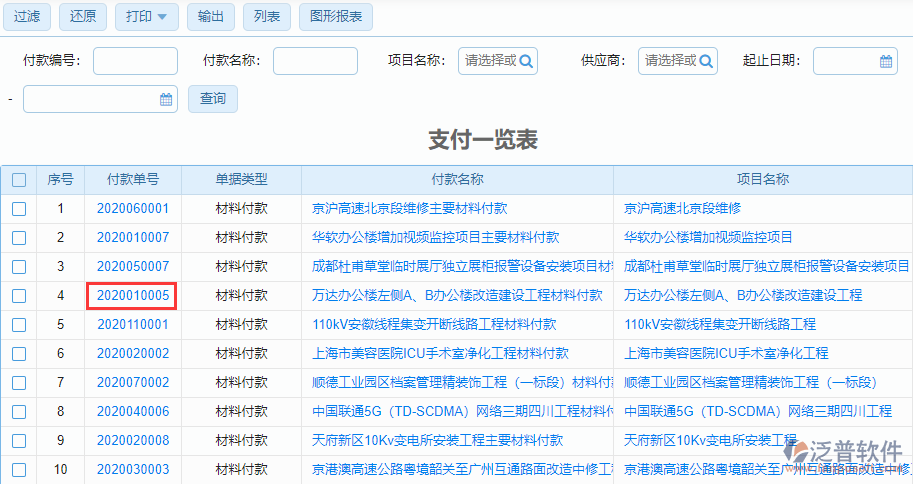This screenshot has height=484, width=913.
Task: Open project link 中国联通5G（TD-SCDMA）网络三期四川工程
Action: point(758,412)
